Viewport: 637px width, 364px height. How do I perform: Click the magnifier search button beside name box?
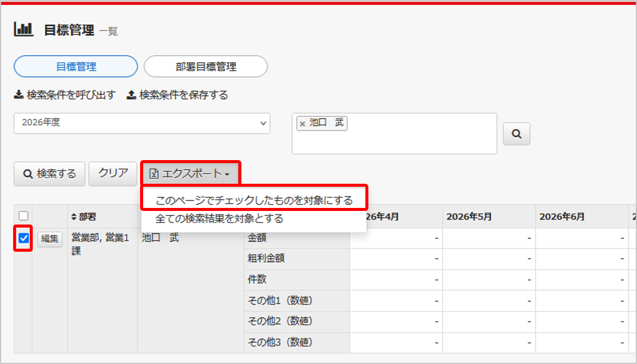point(517,134)
